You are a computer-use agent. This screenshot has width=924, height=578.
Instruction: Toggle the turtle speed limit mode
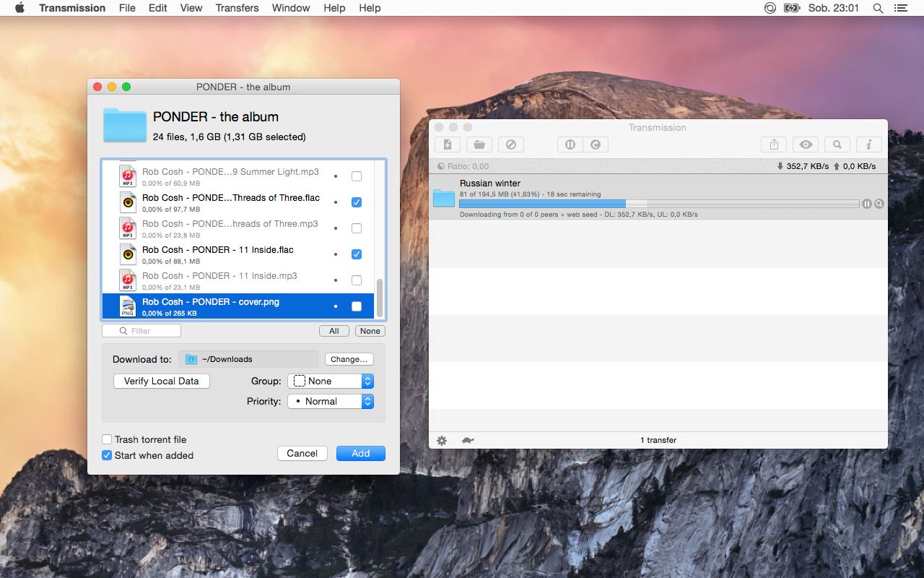pos(468,440)
